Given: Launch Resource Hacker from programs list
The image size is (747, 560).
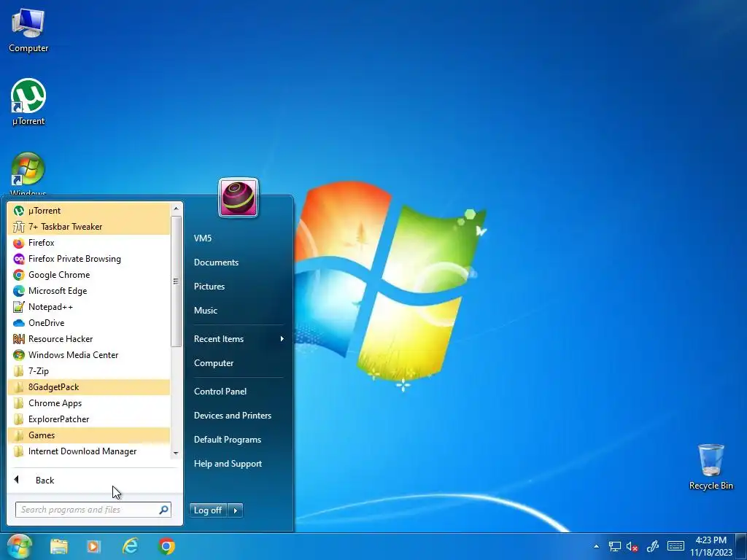Looking at the screenshot, I should (88, 339).
